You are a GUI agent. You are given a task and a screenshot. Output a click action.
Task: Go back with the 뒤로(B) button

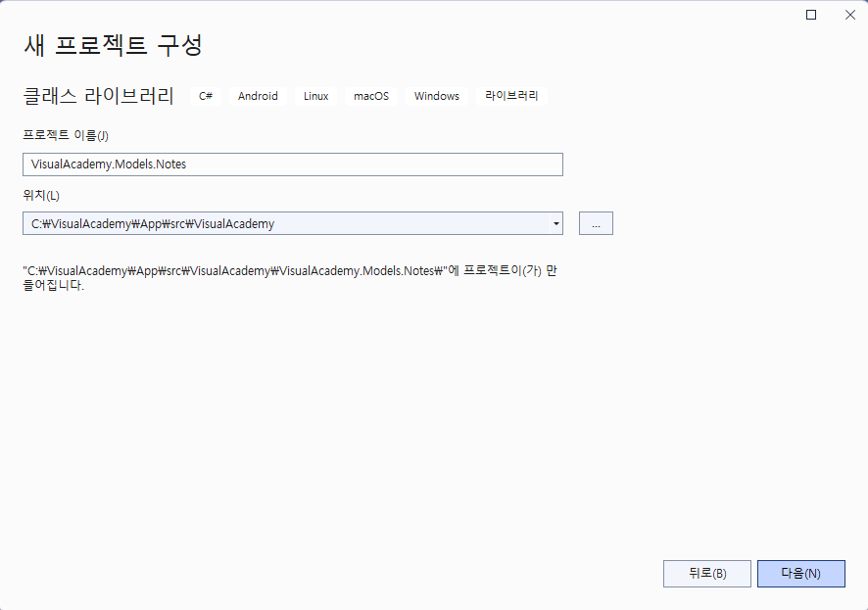[706, 573]
